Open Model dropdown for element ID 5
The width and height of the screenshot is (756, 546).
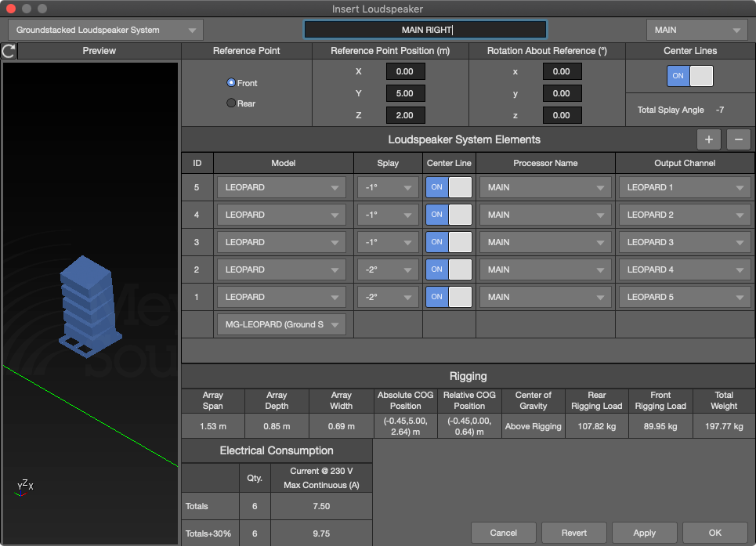click(281, 187)
